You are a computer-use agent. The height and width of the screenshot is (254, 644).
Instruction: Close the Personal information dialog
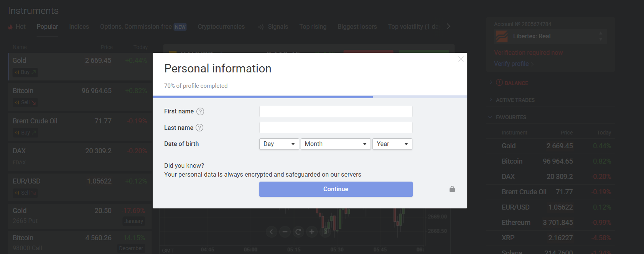point(461,59)
